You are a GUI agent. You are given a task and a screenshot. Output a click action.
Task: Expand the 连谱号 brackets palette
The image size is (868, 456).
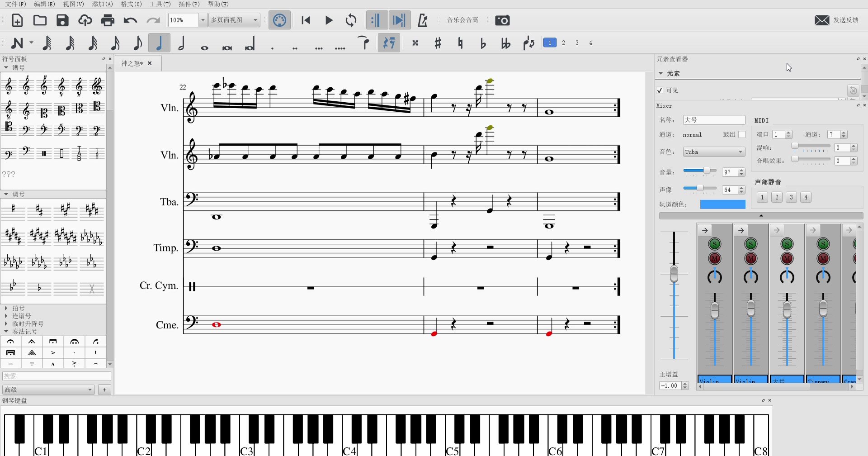[6, 316]
